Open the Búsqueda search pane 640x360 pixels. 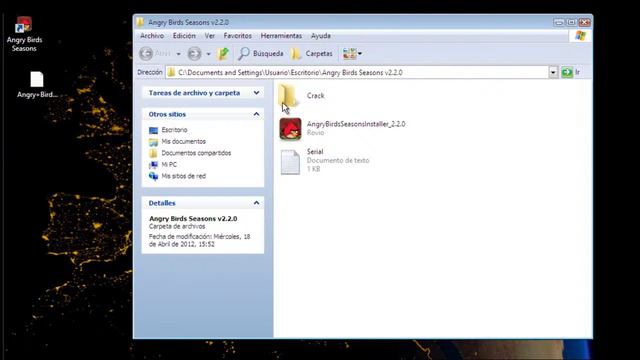pos(261,53)
